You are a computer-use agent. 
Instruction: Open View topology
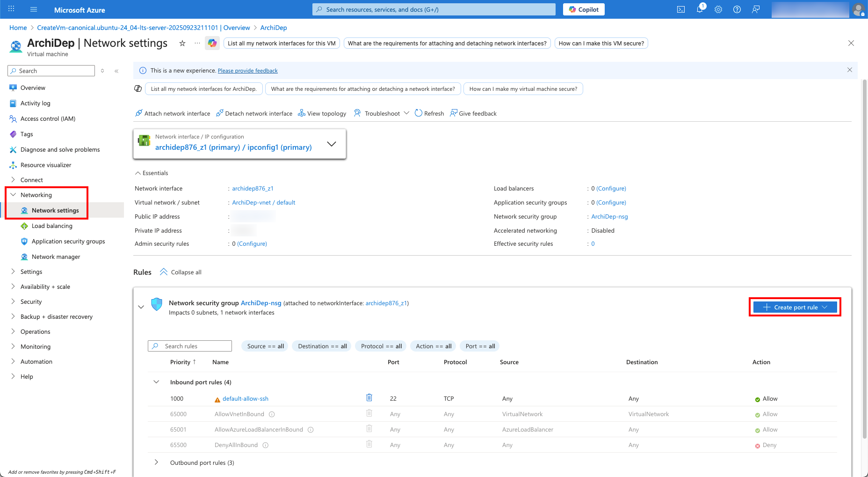coord(322,113)
